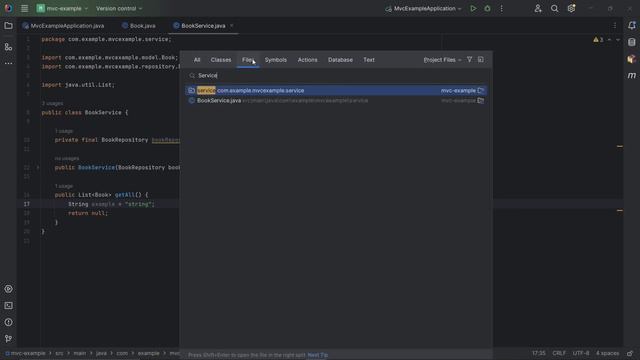Open the Problems tool window
This screenshot has height=360, width=640.
8,322
